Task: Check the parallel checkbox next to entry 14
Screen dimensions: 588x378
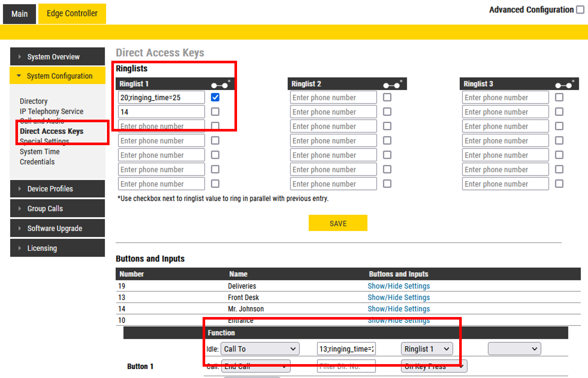Action: [x=215, y=112]
